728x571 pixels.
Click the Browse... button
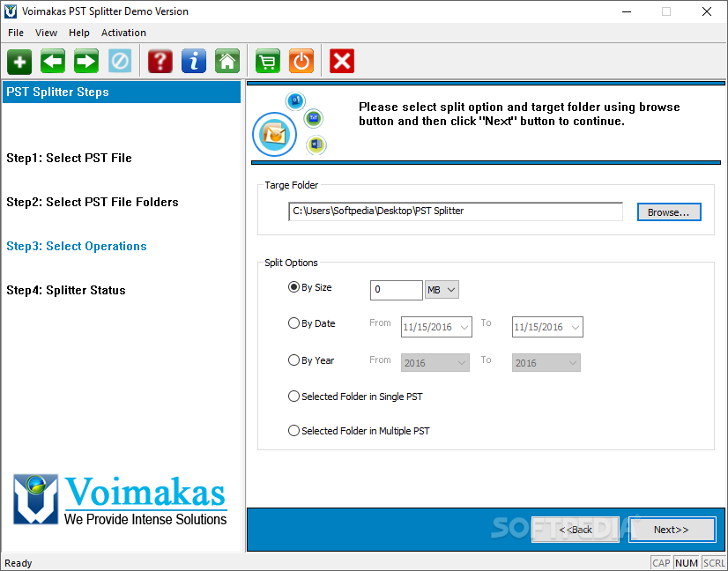669,212
